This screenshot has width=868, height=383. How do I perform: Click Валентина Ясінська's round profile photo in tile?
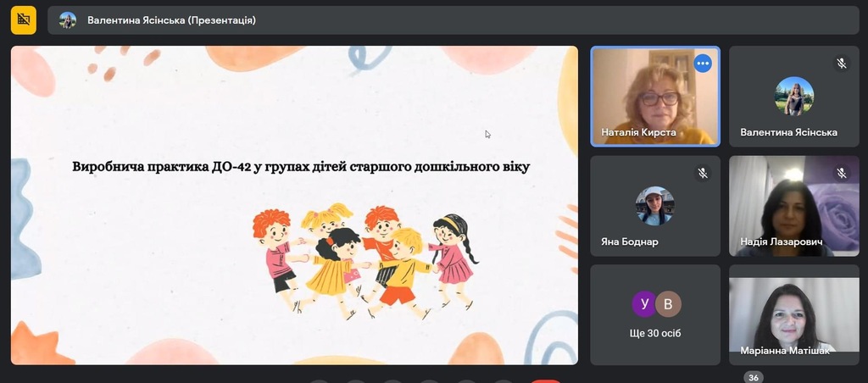[x=794, y=96]
